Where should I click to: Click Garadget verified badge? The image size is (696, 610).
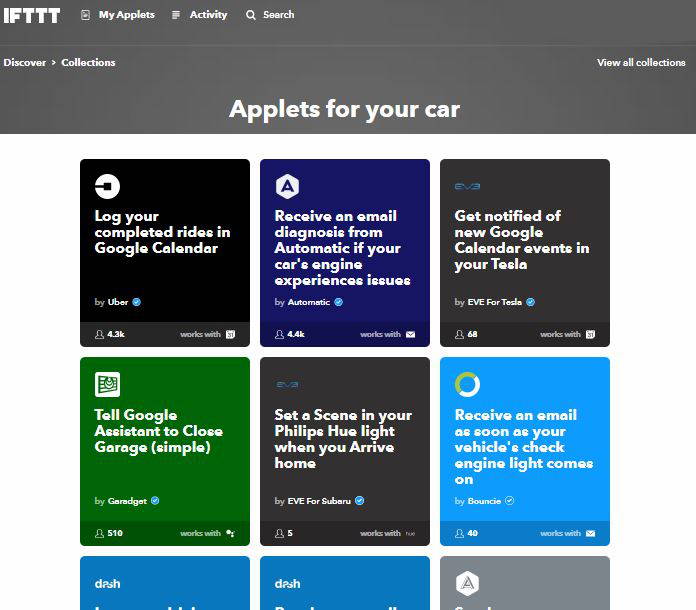click(155, 501)
